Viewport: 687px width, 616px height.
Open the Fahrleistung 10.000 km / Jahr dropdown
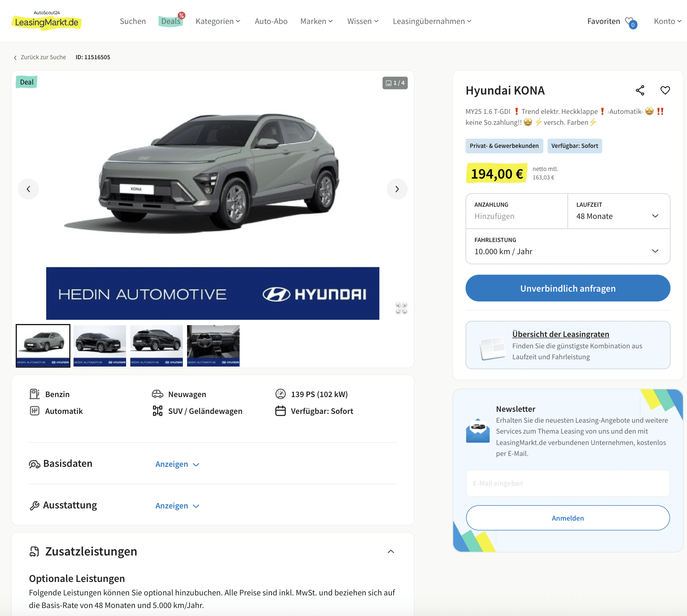[x=568, y=247]
